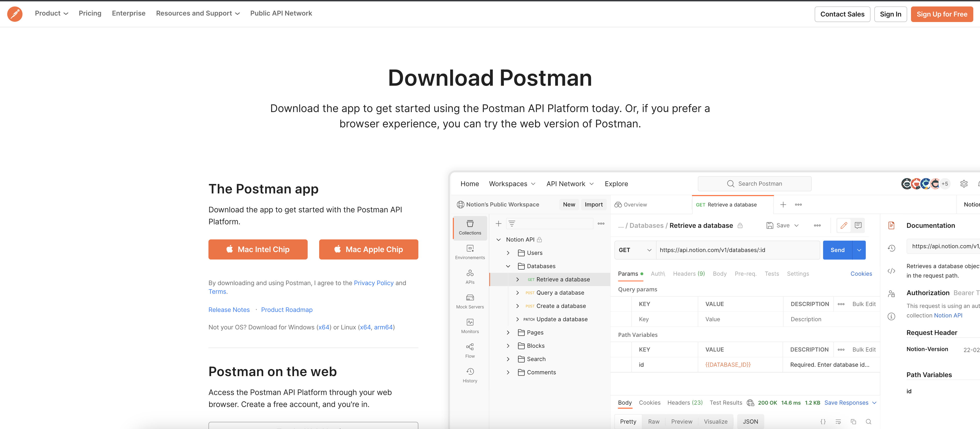This screenshot has height=429, width=980.
Task: Click the plus icon to add collection
Action: click(498, 224)
